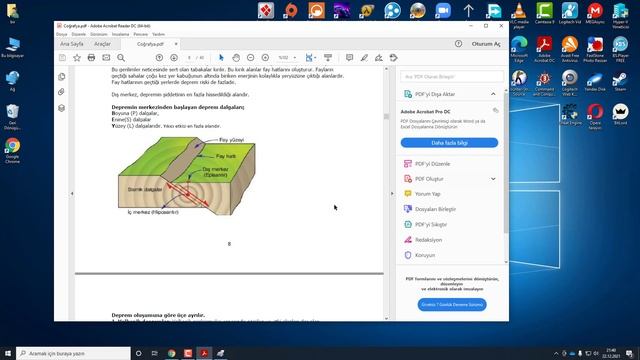The image size is (640, 360).
Task: Click the page number input field
Action: tap(189, 58)
